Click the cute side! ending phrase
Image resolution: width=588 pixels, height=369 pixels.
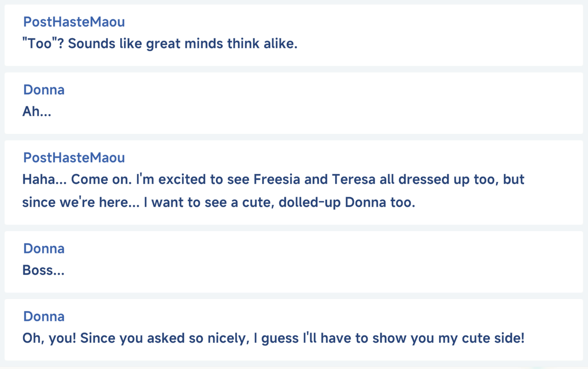[493, 338]
